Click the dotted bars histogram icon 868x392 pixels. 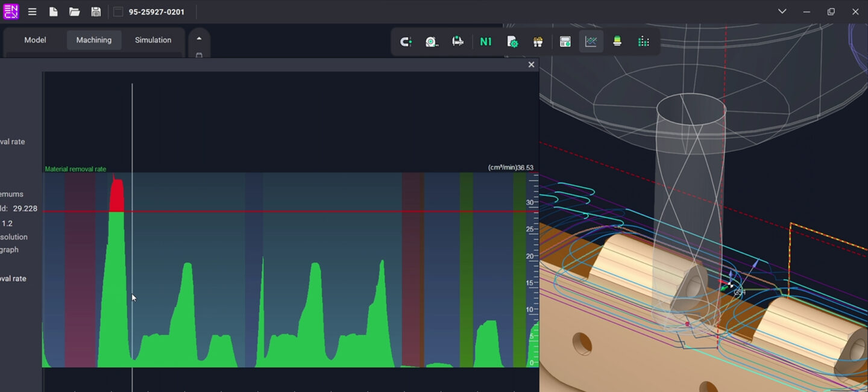(643, 42)
